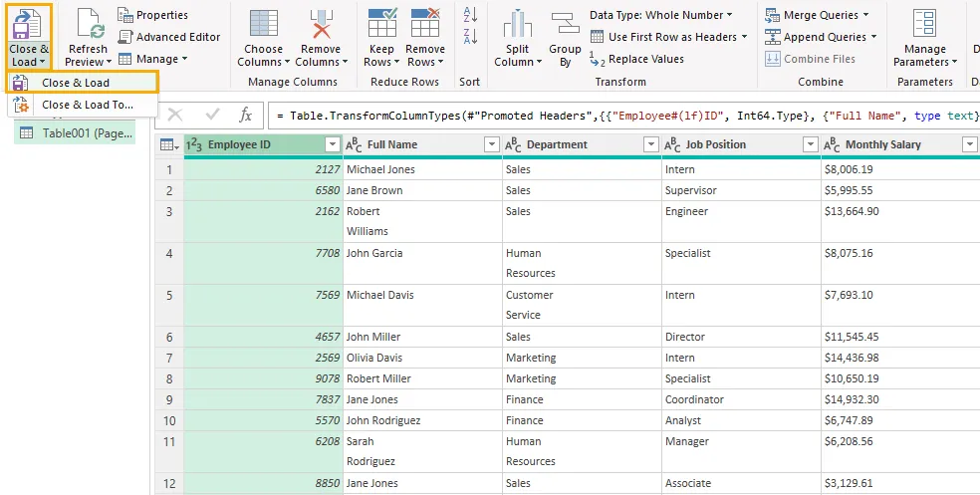Click the cell containing Michael Jones

pyautogui.click(x=422, y=169)
